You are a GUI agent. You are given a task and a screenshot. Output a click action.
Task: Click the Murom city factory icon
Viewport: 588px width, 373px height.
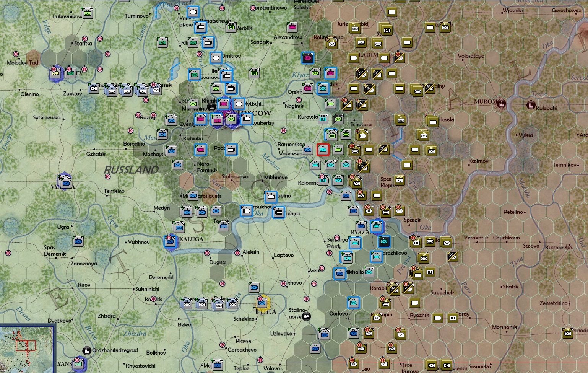coord(501,103)
